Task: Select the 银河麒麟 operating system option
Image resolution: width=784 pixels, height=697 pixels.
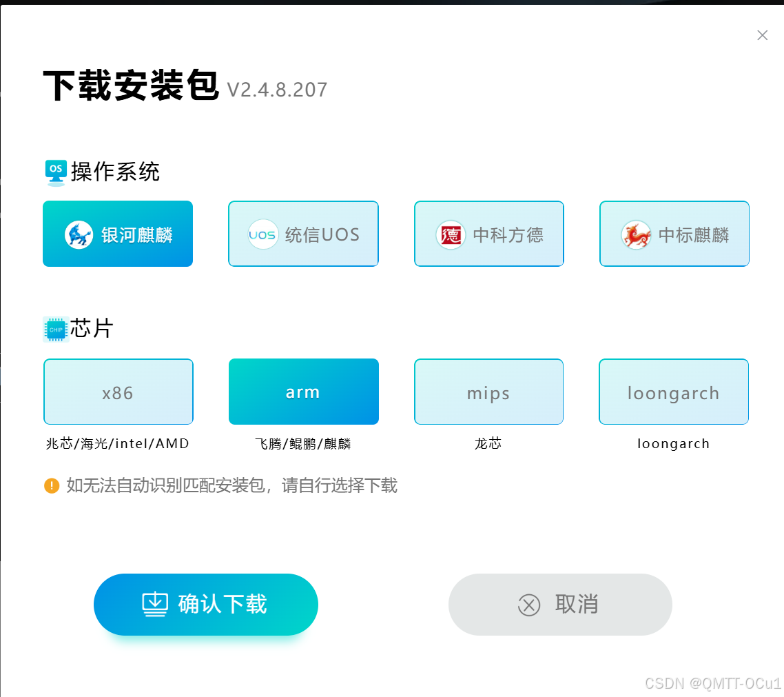Action: (118, 234)
